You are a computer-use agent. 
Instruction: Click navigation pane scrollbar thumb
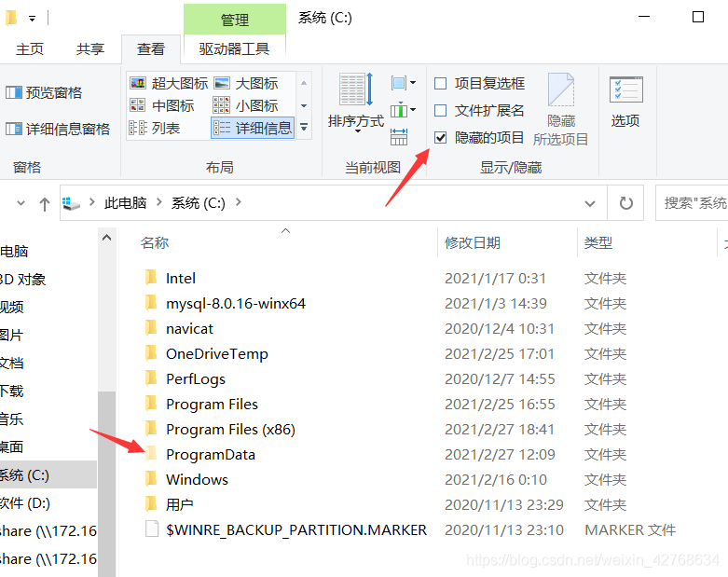click(x=107, y=483)
